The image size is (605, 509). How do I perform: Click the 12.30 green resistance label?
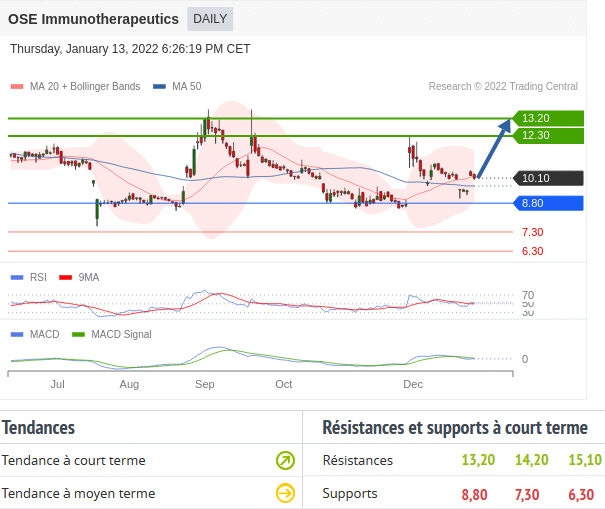coord(548,135)
